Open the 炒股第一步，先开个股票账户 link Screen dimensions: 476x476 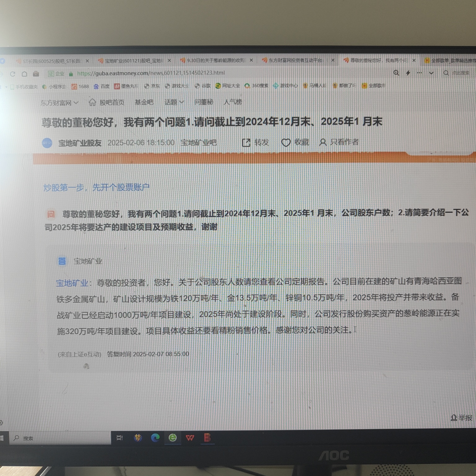click(96, 187)
